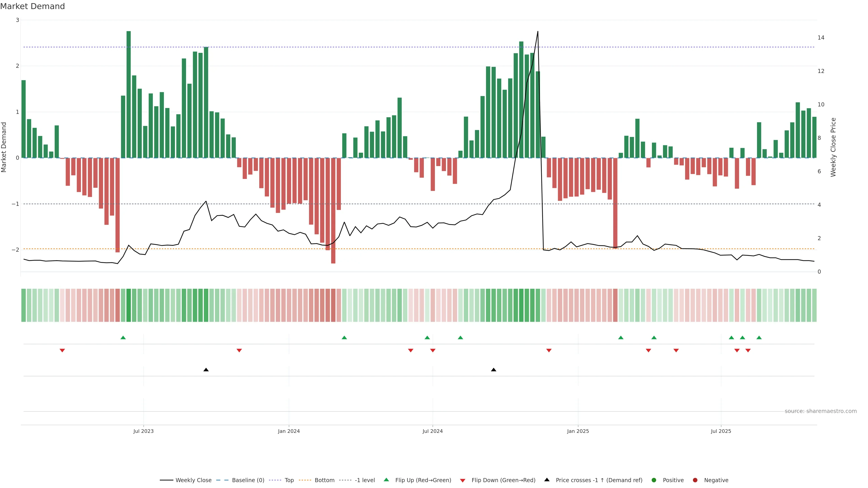Click the tallest green demand bar near Jul 2023
The image size is (868, 488).
(x=128, y=94)
